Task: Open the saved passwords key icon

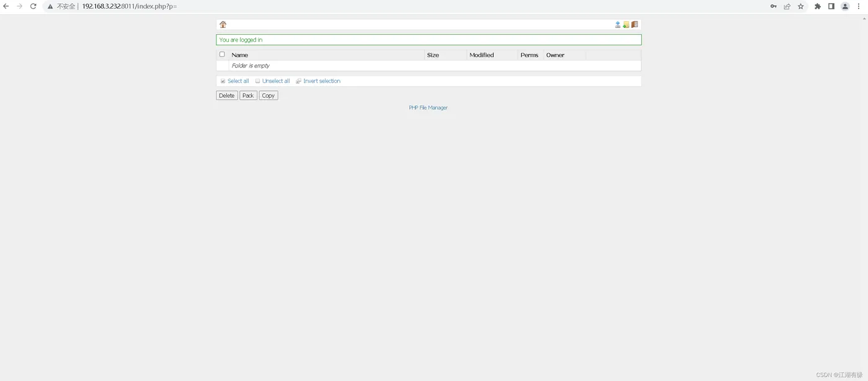Action: [x=774, y=6]
